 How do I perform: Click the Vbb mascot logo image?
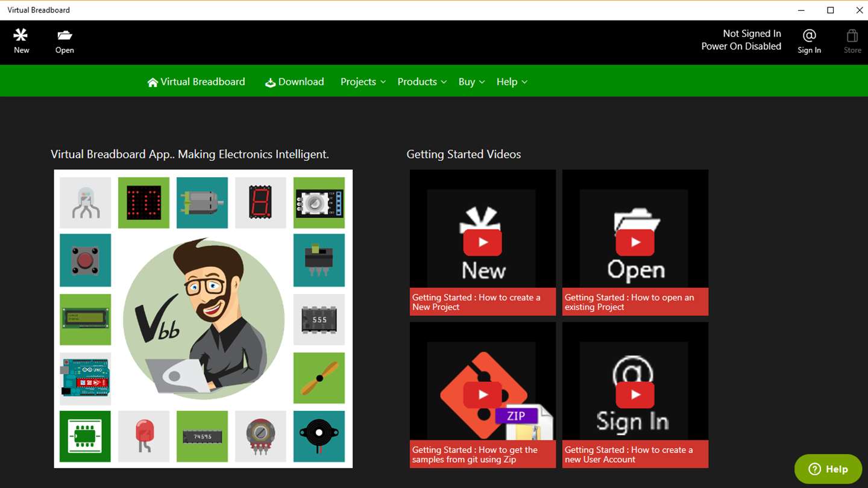pyautogui.click(x=203, y=319)
